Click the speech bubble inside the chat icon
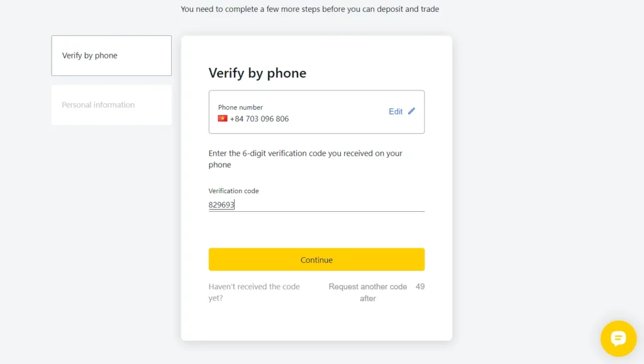This screenshot has height=364, width=644. click(x=618, y=338)
